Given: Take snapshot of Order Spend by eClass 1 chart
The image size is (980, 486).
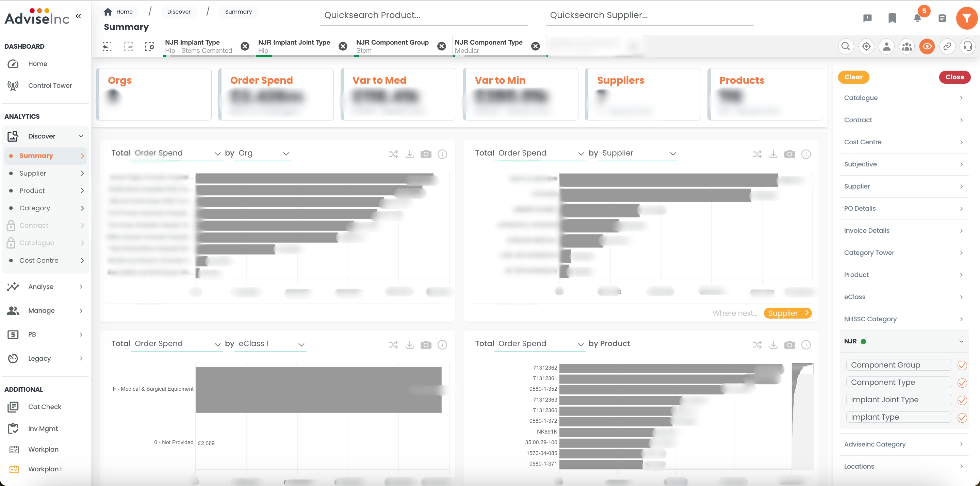Looking at the screenshot, I should click(x=426, y=345).
